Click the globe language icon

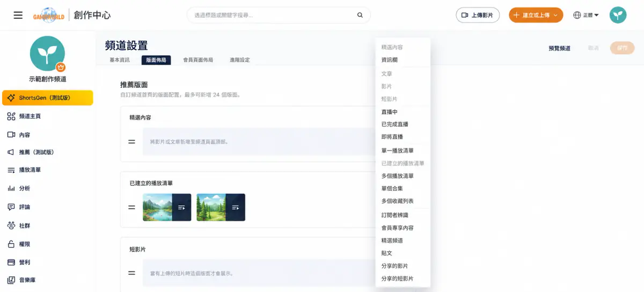(x=577, y=15)
